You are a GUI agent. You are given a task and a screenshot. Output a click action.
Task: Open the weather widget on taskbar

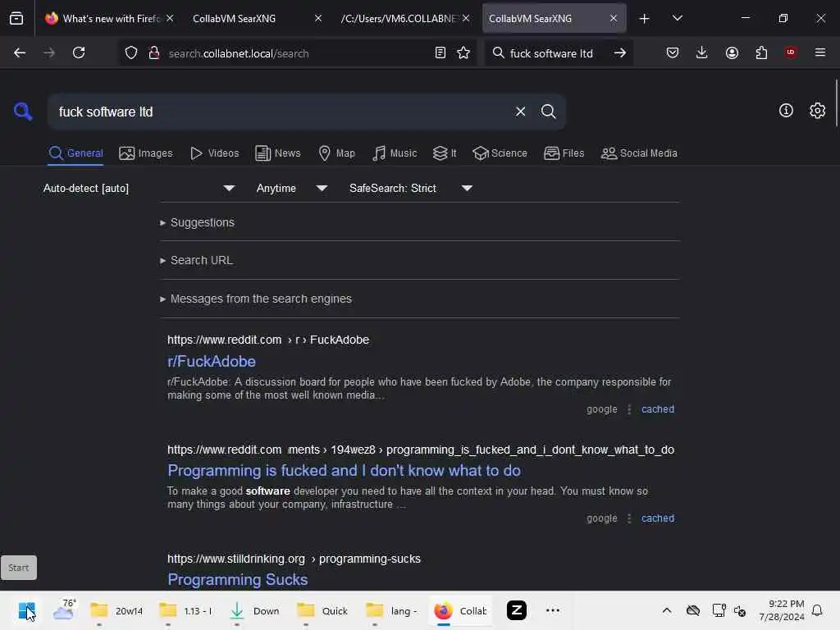pos(64,610)
